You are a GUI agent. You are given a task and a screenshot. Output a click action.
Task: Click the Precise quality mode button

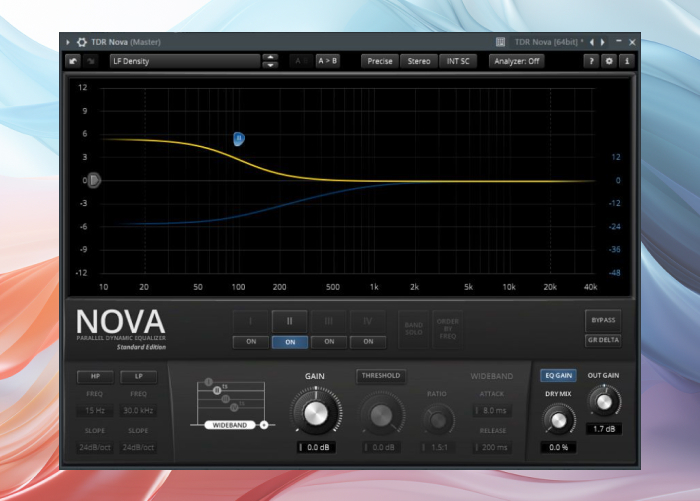(x=380, y=61)
